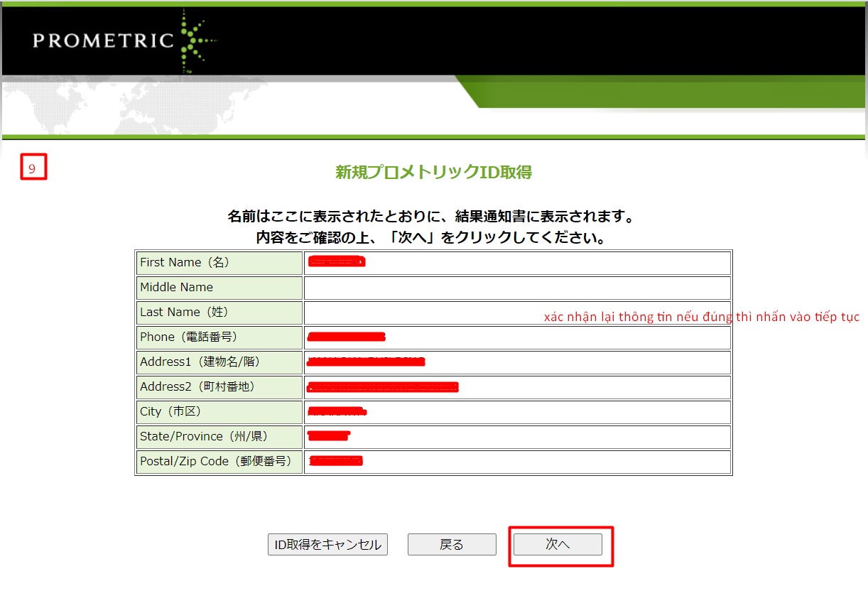The width and height of the screenshot is (868, 613).
Task: Click the 新規プロメトリックID取得 page heading
Action: tap(433, 172)
